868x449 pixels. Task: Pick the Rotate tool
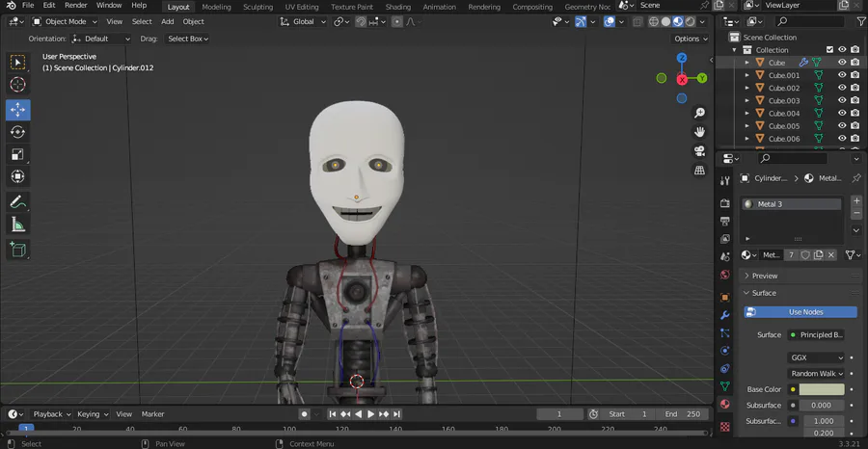point(17,132)
